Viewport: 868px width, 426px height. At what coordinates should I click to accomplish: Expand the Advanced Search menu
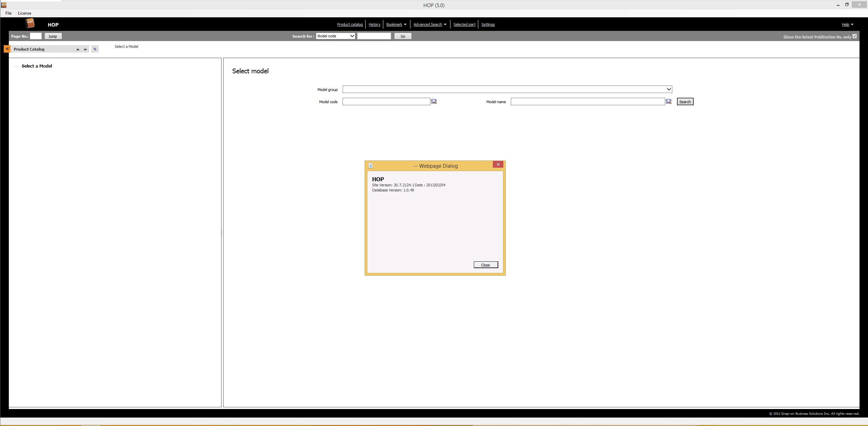430,24
